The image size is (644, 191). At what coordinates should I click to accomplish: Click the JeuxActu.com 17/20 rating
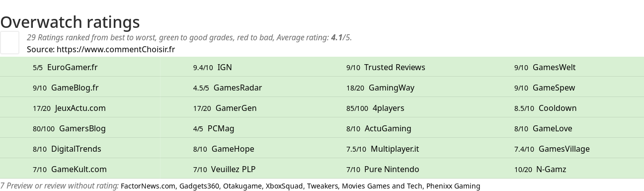69,108
